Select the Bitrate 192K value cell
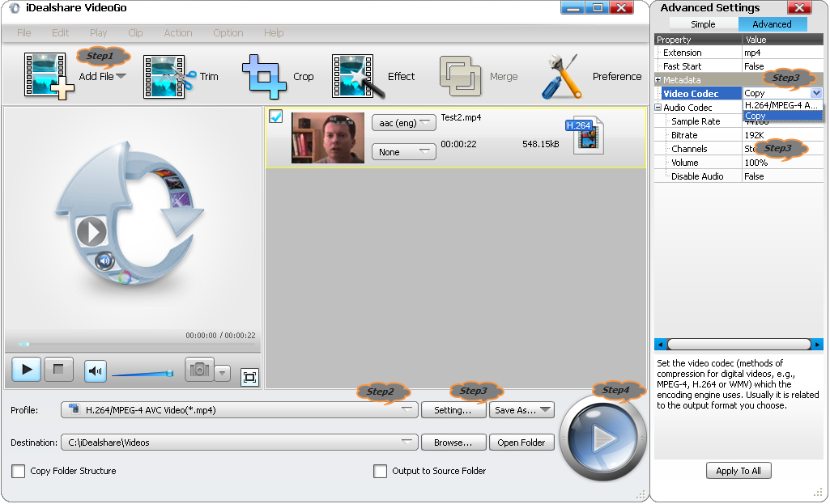The width and height of the screenshot is (830, 504). (782, 135)
